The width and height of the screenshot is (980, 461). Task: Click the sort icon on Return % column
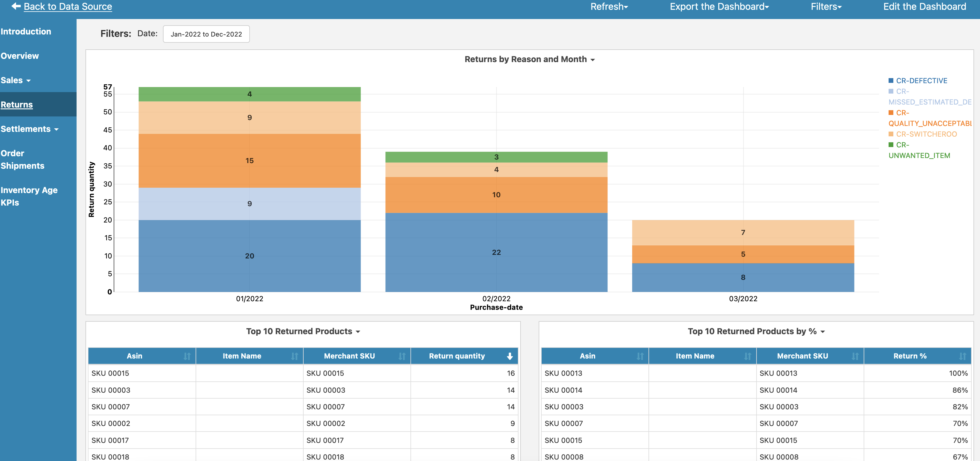coord(964,356)
